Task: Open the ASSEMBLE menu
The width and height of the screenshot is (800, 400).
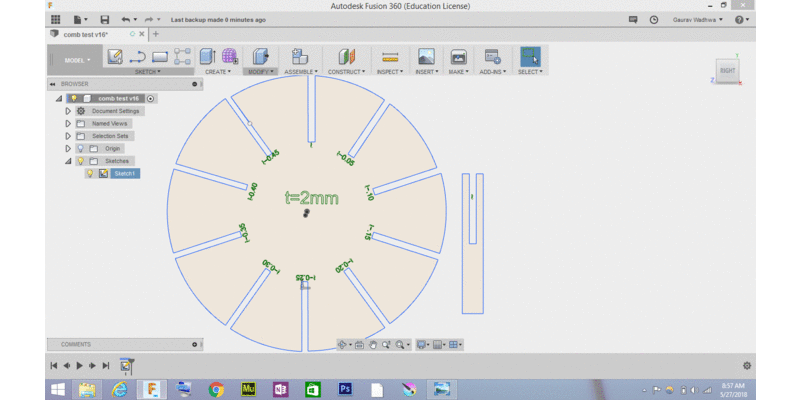Action: pos(301,72)
